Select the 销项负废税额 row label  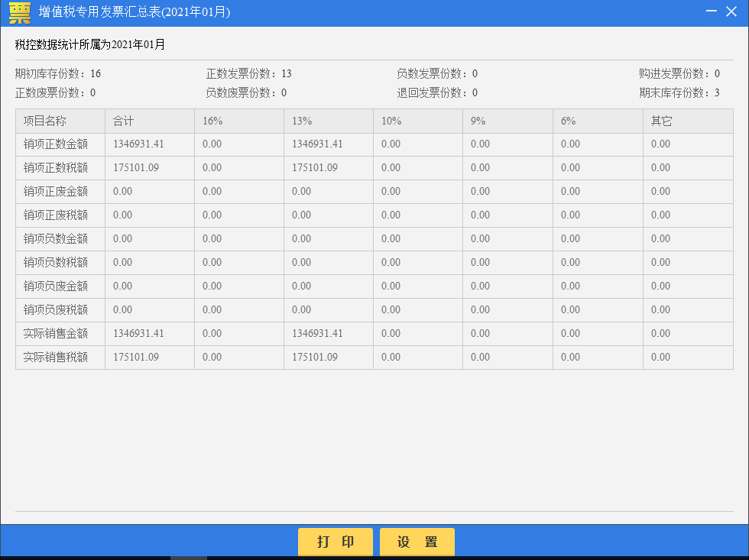56,310
